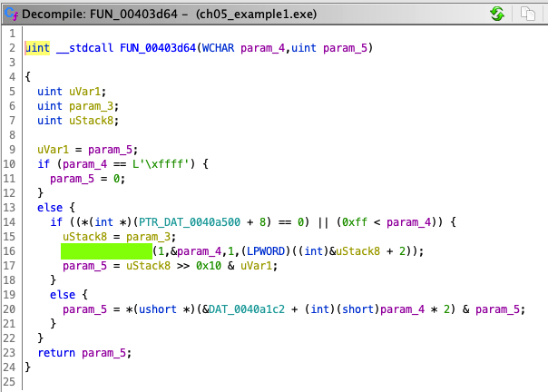Click 'PTR_DAT_0040a500' global reference
This screenshot has width=548, height=392.
pos(190,222)
